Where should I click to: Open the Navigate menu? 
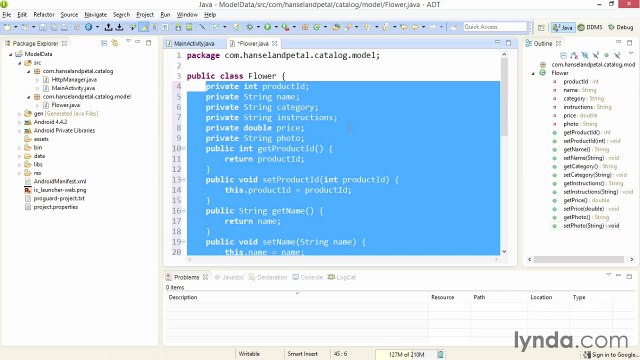tap(96, 15)
